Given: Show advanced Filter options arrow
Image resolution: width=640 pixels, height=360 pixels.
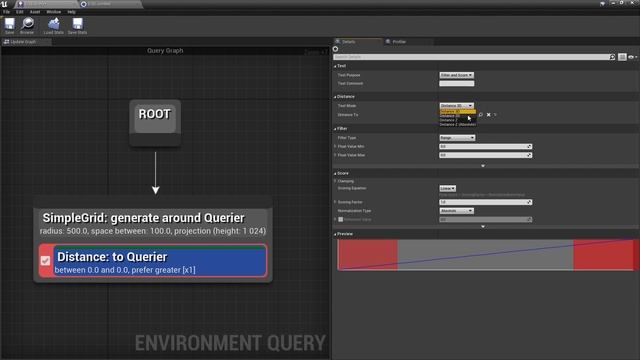Looking at the screenshot, I should [483, 166].
